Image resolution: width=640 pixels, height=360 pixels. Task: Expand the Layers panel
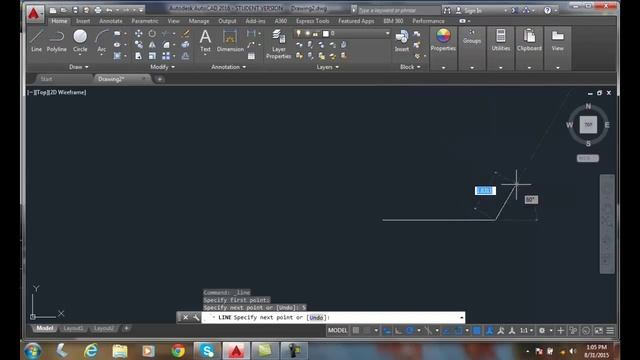[x=327, y=67]
